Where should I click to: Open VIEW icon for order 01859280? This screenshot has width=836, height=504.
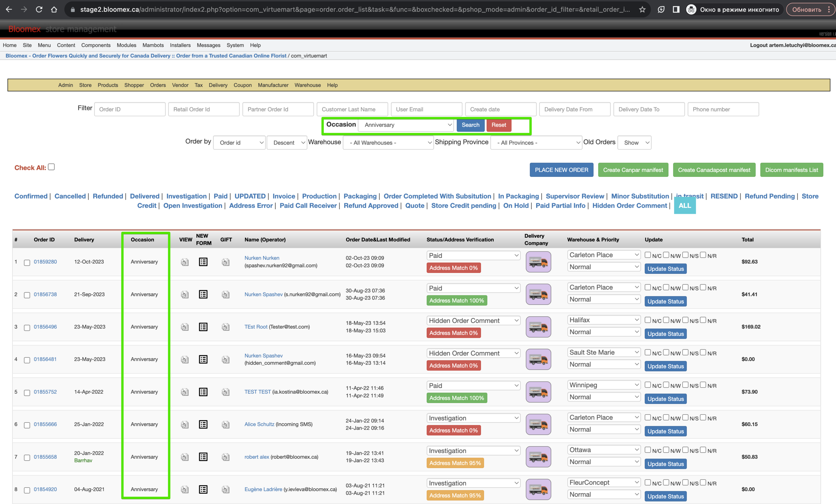[184, 262]
